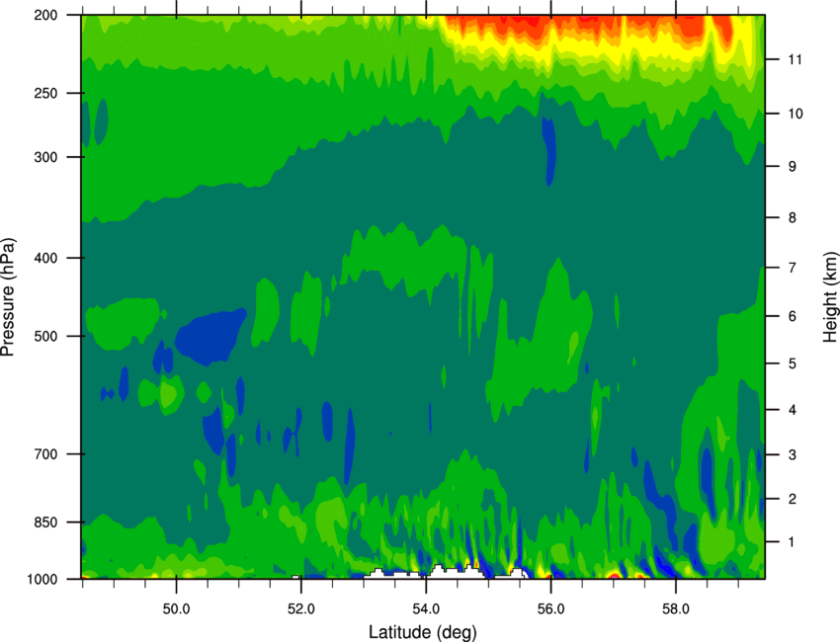This screenshot has height=642, width=840.
Task: Click the large blue patch near 500 hPa
Action: pyautogui.click(x=210, y=336)
